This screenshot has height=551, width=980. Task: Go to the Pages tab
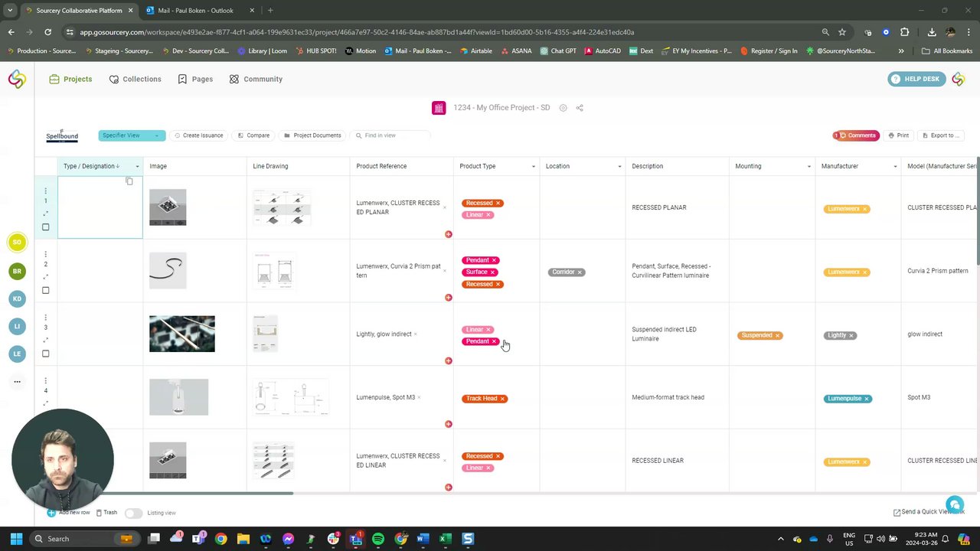pos(195,79)
